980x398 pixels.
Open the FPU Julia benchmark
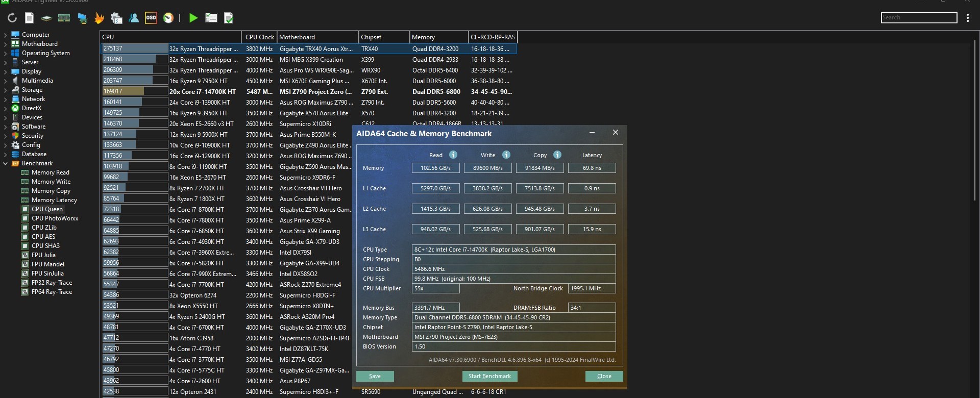(43, 255)
